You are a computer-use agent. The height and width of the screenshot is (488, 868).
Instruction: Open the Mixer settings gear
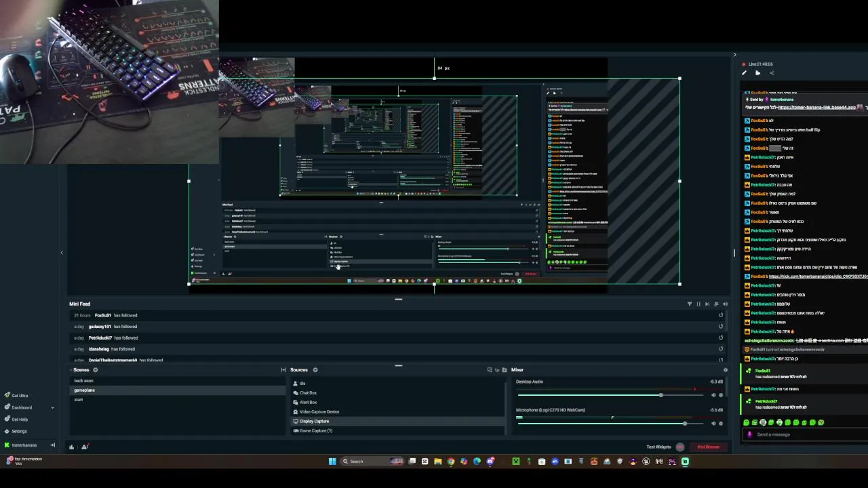point(726,370)
